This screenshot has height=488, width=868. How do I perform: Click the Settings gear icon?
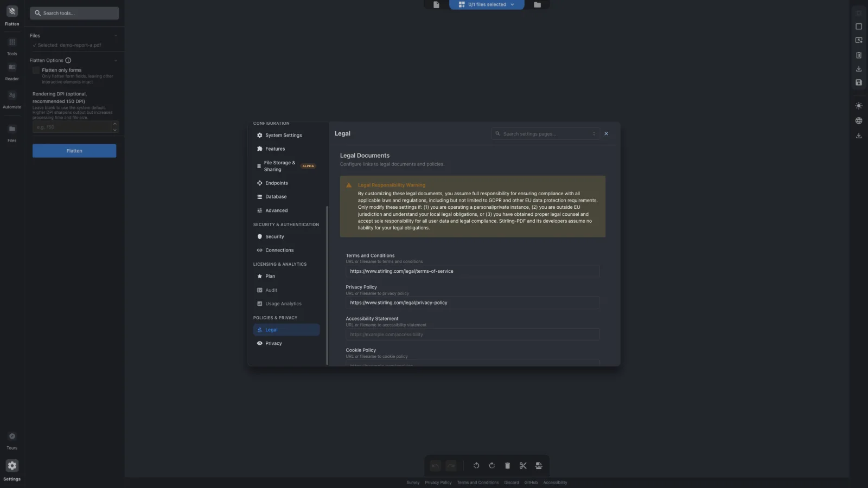12,466
